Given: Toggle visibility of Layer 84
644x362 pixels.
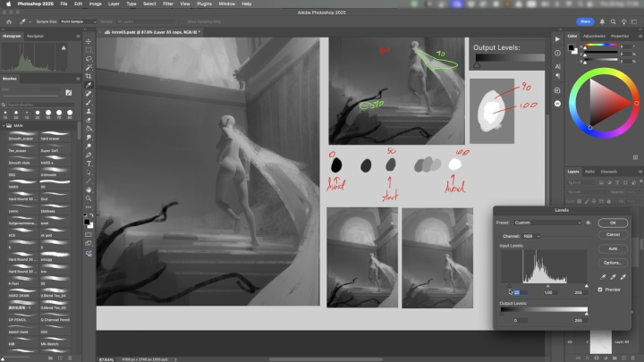Looking at the screenshot, I should (x=571, y=342).
